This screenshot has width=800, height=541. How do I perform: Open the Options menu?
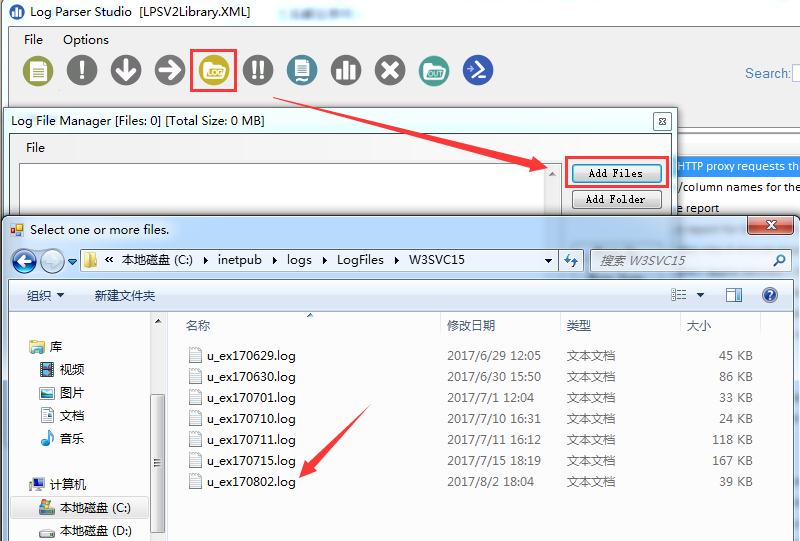pos(86,40)
